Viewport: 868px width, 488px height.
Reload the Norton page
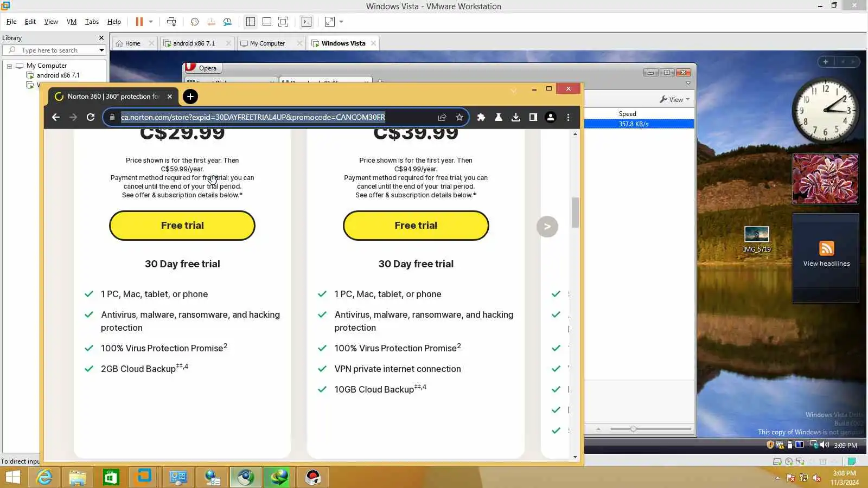point(91,117)
